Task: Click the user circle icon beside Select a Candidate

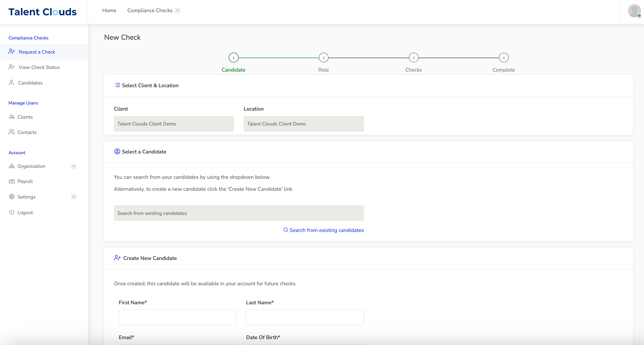Action: 117,151
